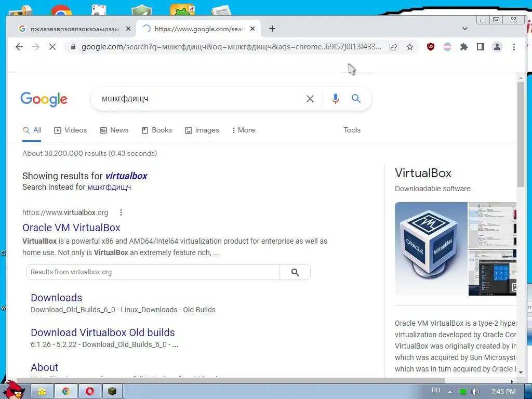
Task: Open the volume speaker control
Action: [x=475, y=392]
